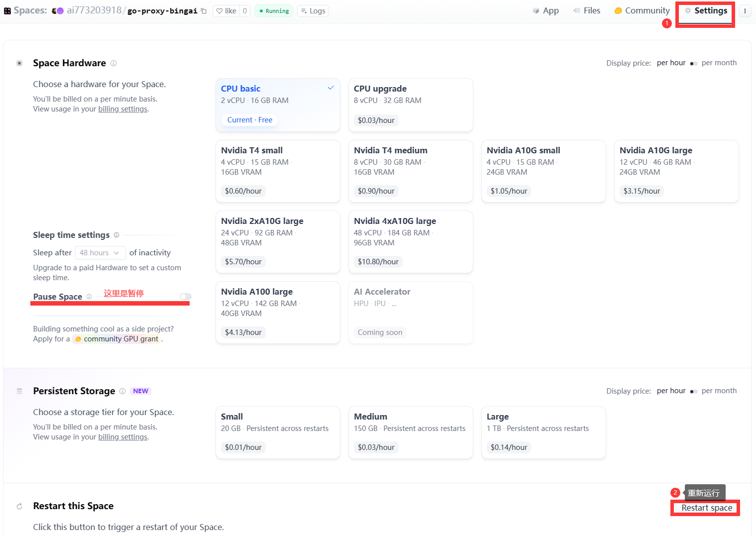Copy the space name with the copy icon
The image size is (756, 536).
[x=204, y=11]
